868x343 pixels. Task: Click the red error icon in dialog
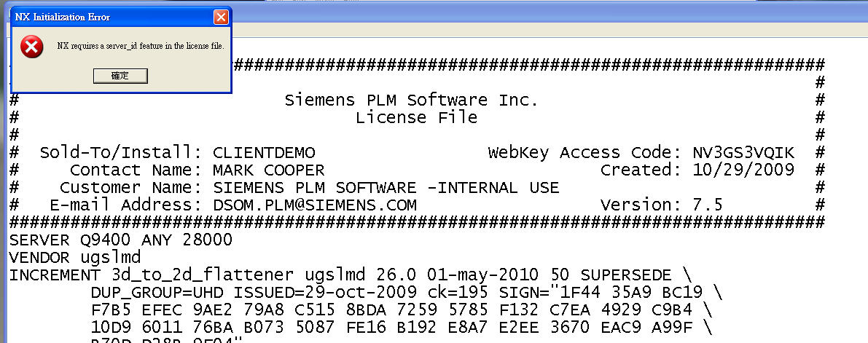pyautogui.click(x=32, y=47)
